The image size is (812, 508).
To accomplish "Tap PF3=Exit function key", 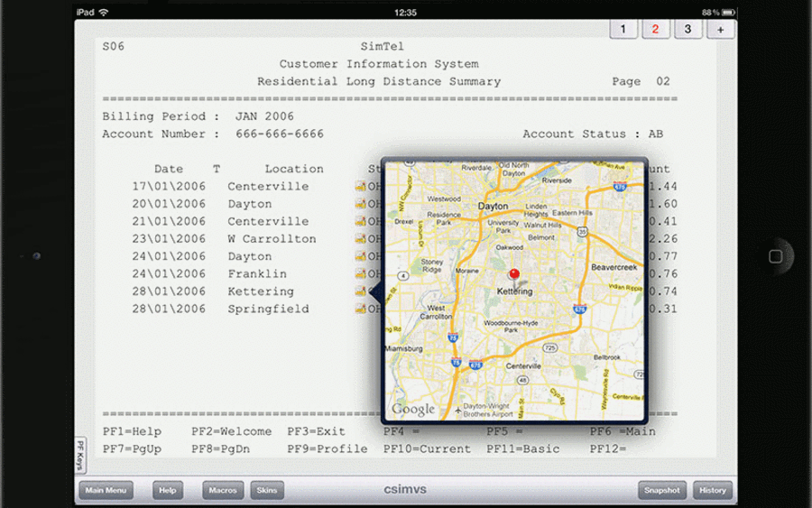I will (317, 431).
